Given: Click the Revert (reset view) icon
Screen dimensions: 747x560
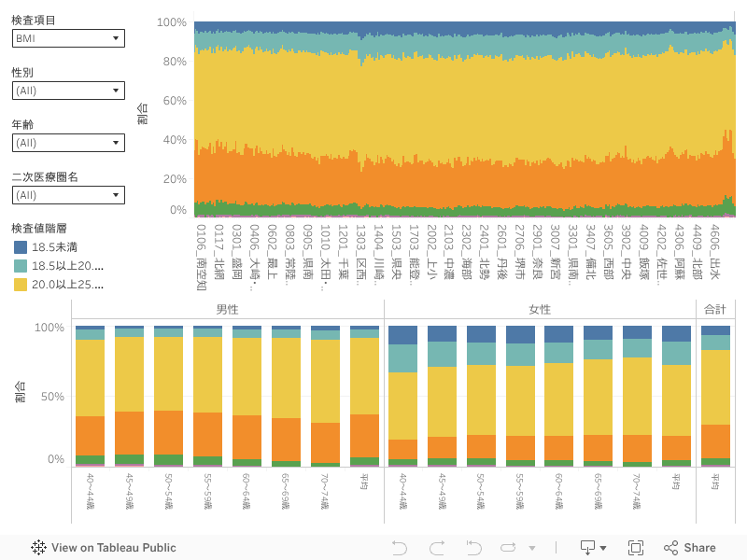Looking at the screenshot, I should click(x=473, y=548).
